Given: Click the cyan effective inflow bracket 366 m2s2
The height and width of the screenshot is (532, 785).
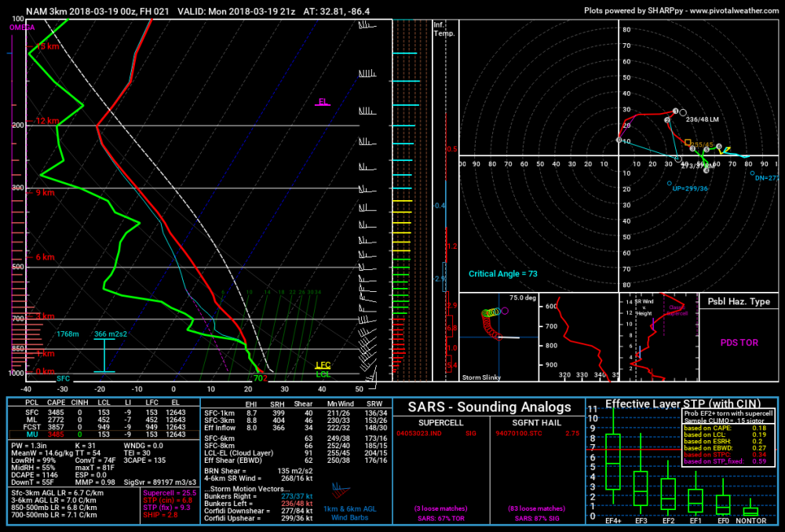Looking at the screenshot, I should point(104,355).
